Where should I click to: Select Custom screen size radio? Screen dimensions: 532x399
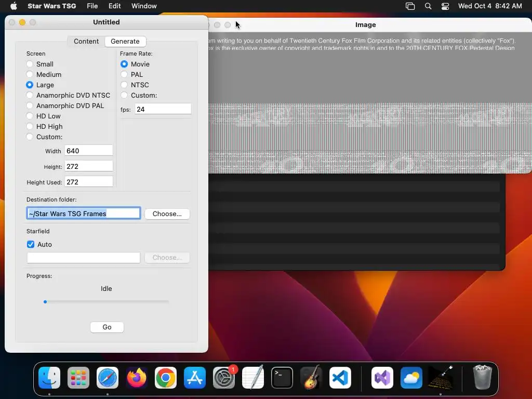(30, 137)
